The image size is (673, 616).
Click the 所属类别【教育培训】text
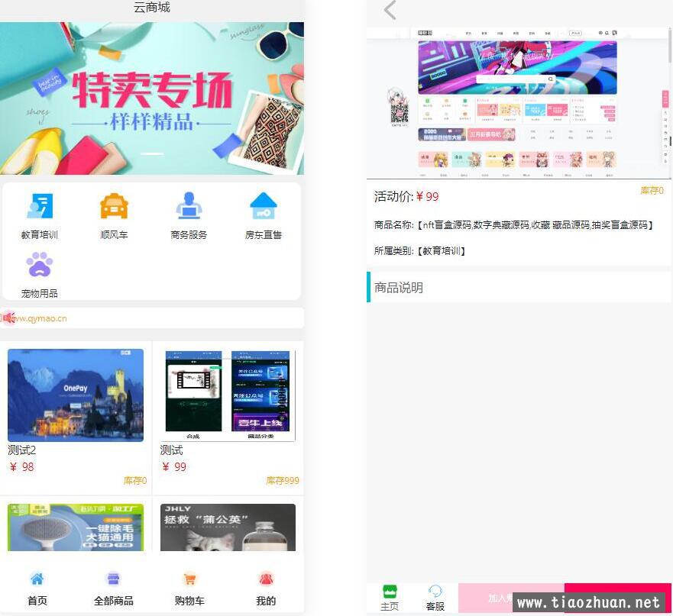(x=420, y=250)
